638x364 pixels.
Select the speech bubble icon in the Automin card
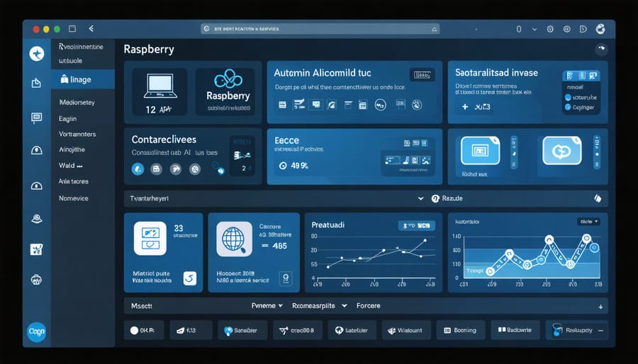coord(315,104)
